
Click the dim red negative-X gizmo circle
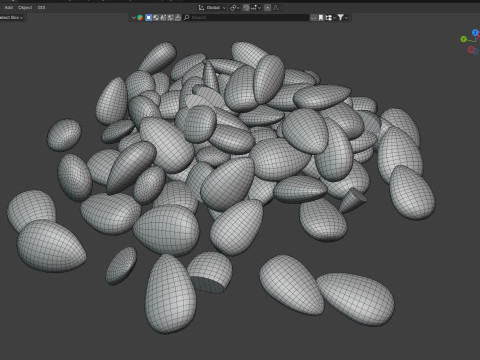point(471,50)
